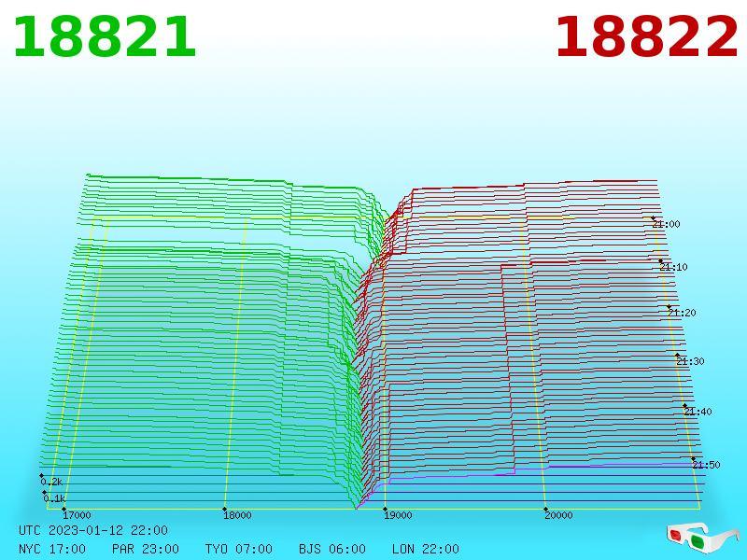
Task: Click the 3D anaglyph glasses icon
Action: point(703,538)
